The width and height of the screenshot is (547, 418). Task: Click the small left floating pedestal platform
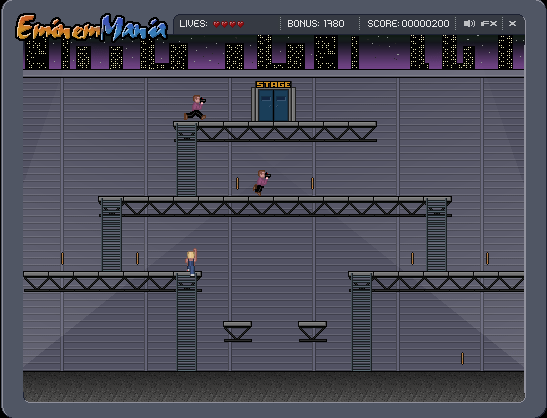[x=238, y=331]
